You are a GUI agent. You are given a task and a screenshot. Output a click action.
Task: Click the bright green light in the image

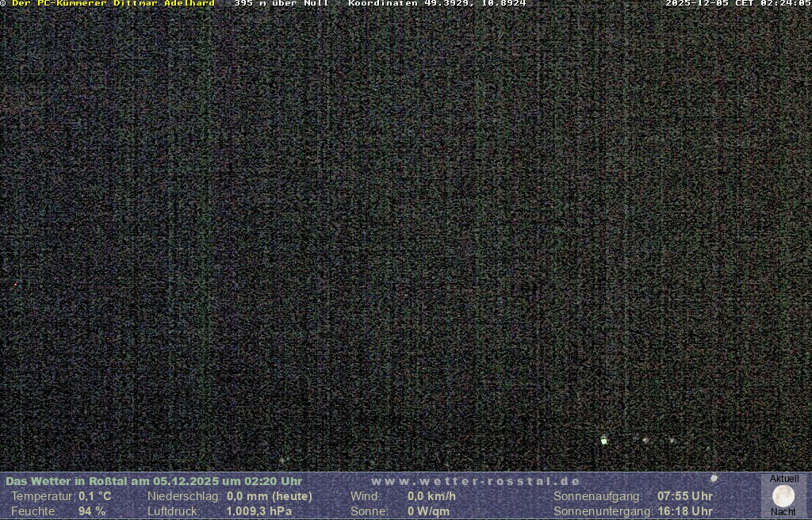pos(604,440)
